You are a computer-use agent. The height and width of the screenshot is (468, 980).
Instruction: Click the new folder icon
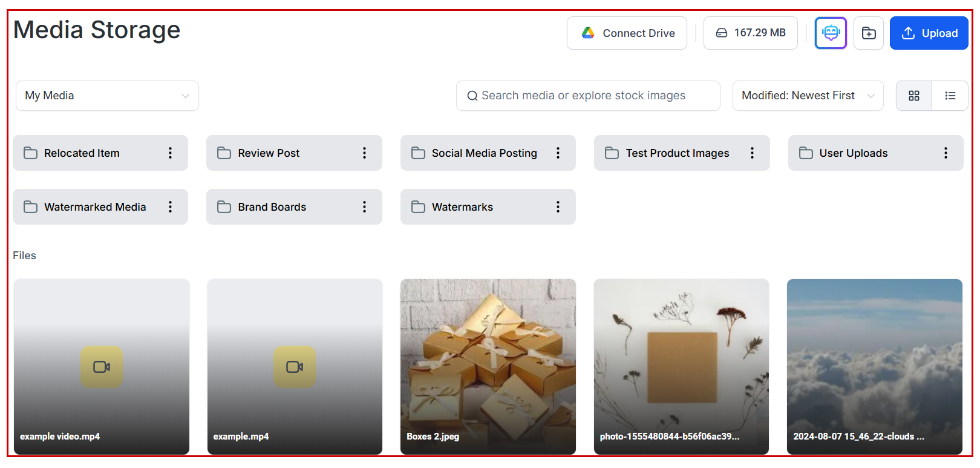pyautogui.click(x=868, y=33)
